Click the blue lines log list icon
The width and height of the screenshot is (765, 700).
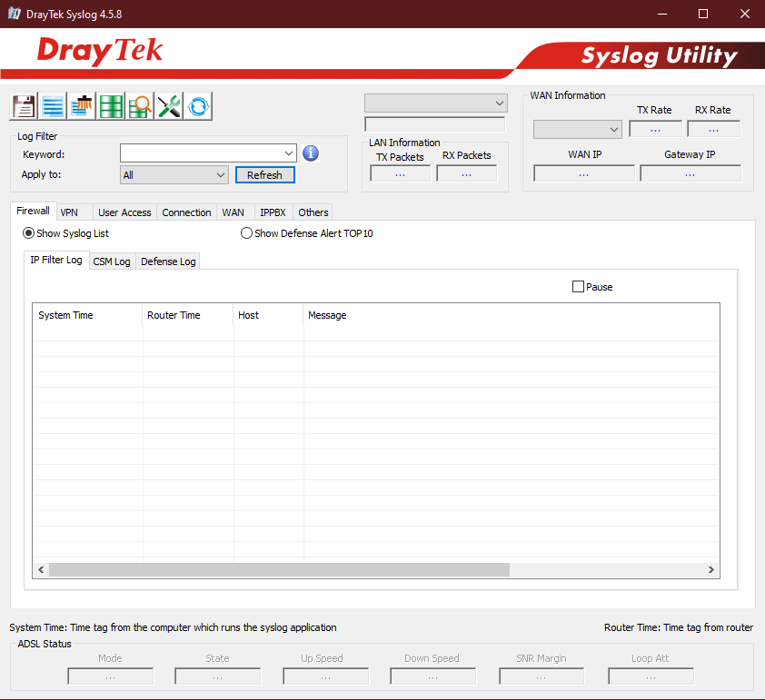pos(52,106)
